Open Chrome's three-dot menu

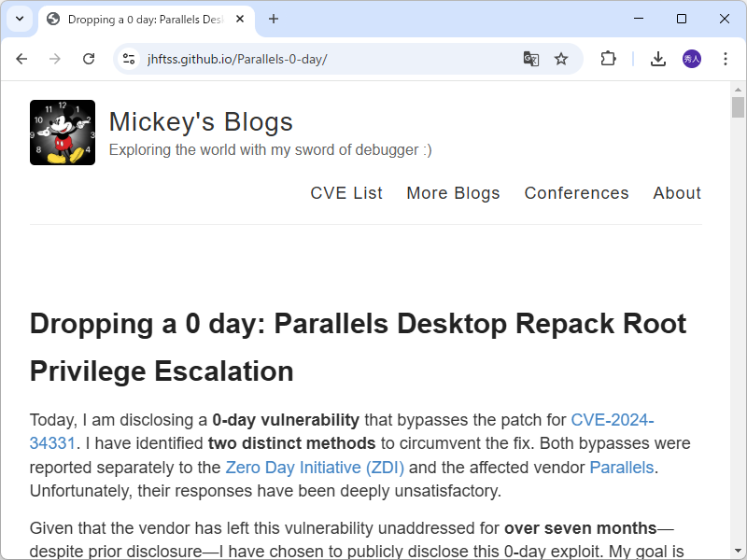point(726,59)
